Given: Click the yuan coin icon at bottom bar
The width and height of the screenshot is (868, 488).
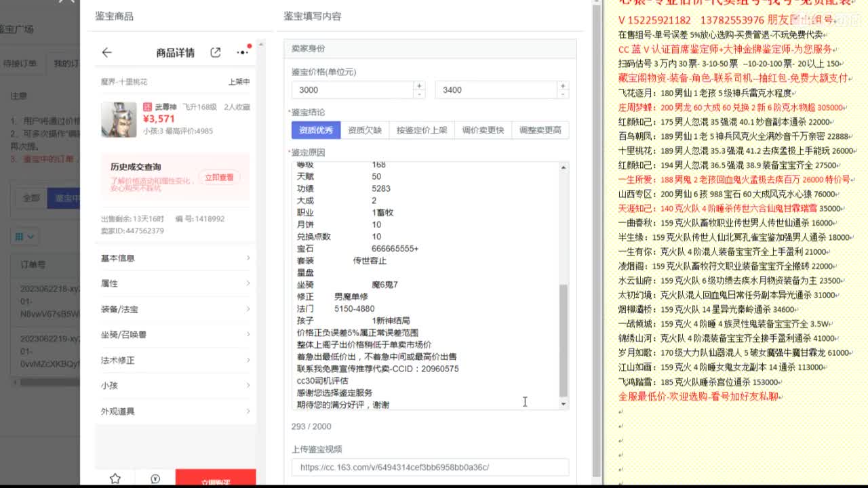Looking at the screenshot, I should click(155, 479).
